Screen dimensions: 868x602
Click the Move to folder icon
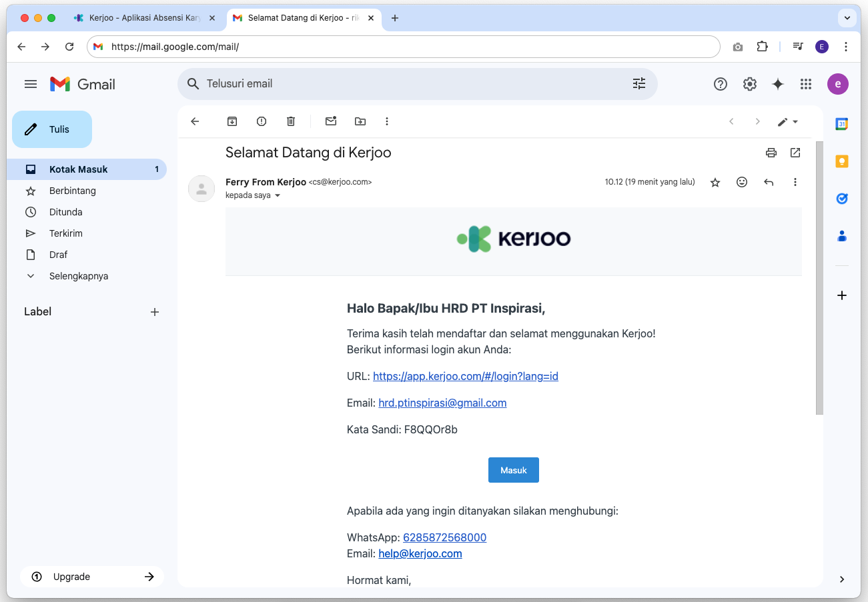[360, 121]
